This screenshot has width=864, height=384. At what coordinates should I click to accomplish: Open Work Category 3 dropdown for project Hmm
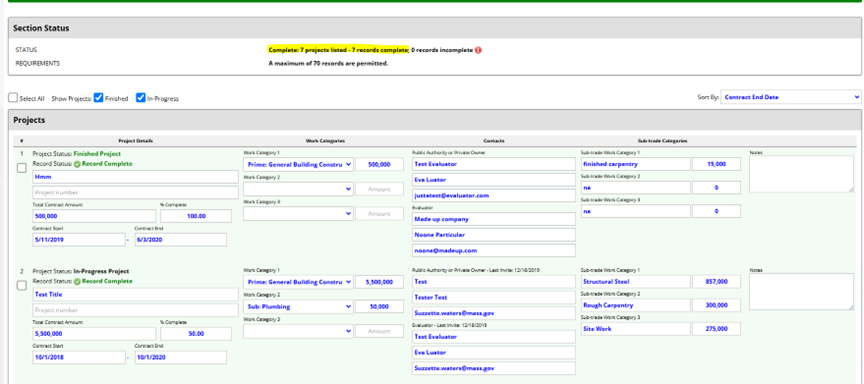click(298, 214)
